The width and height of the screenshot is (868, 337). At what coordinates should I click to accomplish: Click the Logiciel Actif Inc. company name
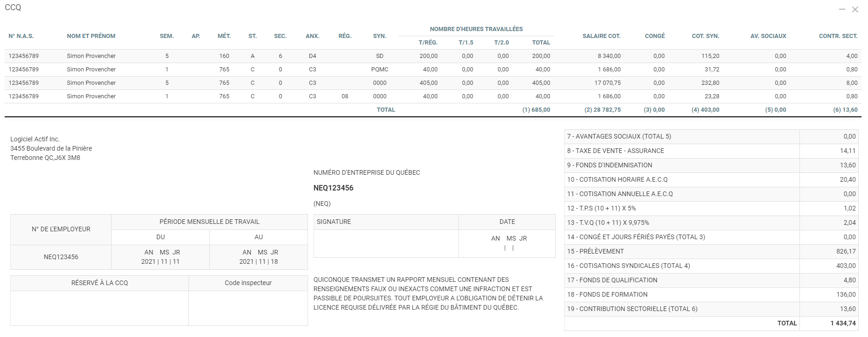coord(35,139)
